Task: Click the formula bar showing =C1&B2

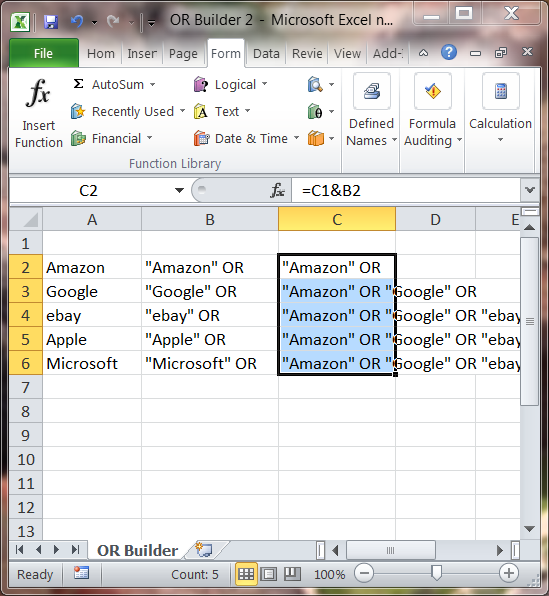Action: pos(406,190)
